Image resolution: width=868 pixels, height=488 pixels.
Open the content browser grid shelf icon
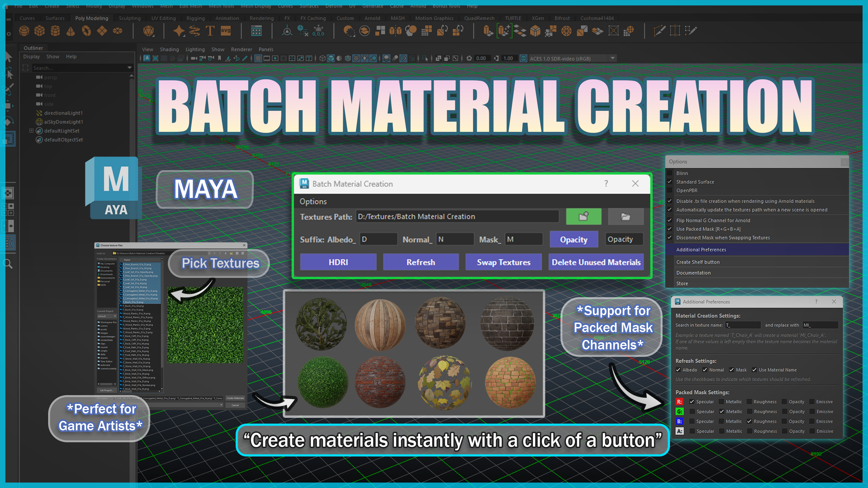[x=256, y=31]
